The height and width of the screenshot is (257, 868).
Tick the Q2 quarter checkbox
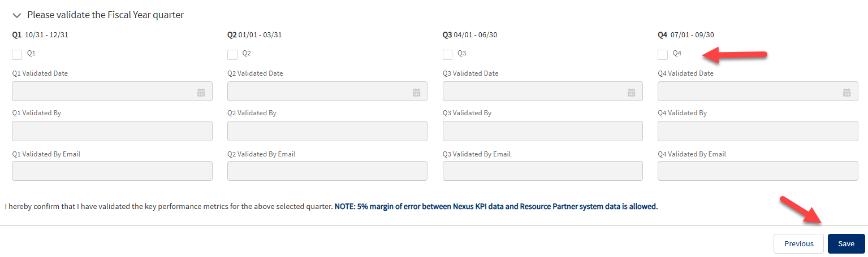click(232, 54)
